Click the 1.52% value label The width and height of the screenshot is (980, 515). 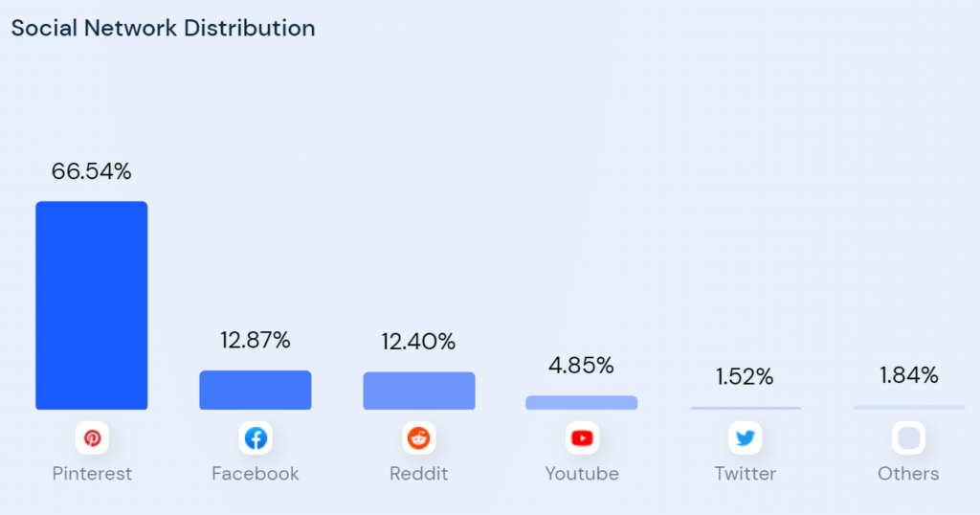745,377
